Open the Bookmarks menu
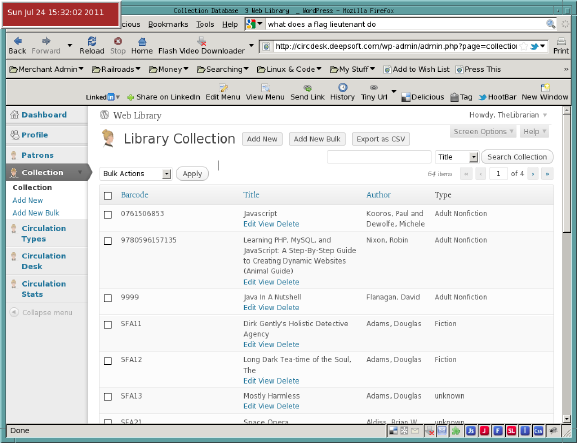Viewport: 577px width, 443px height. [x=168, y=24]
